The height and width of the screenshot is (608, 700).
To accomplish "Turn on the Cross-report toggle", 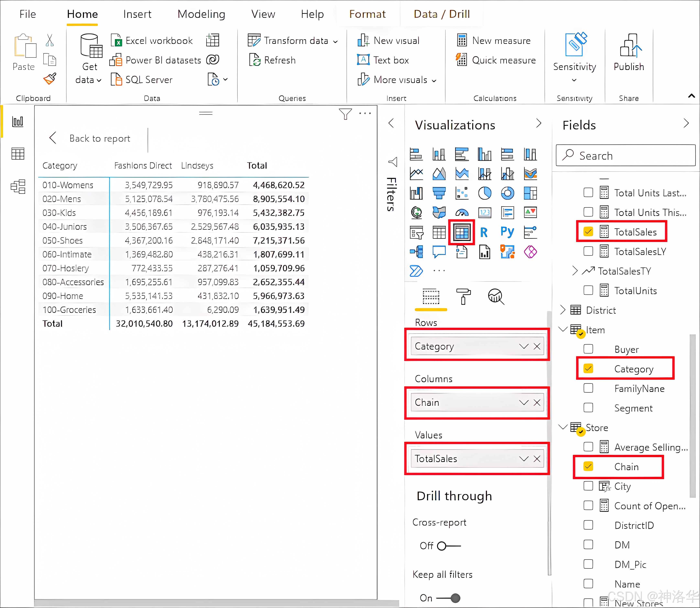I will pos(449,546).
